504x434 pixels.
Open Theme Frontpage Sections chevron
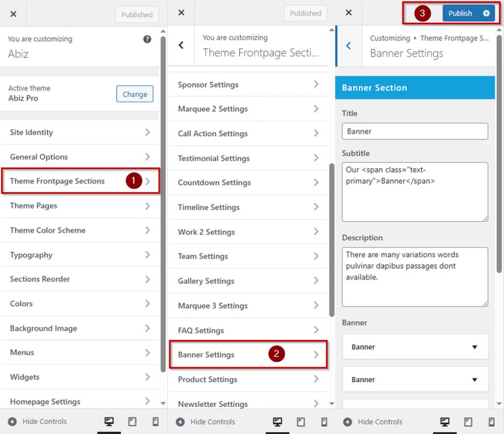point(148,181)
